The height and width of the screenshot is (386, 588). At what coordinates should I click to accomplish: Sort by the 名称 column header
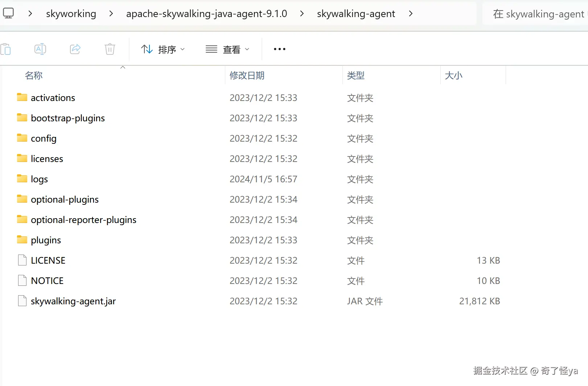[34, 76]
